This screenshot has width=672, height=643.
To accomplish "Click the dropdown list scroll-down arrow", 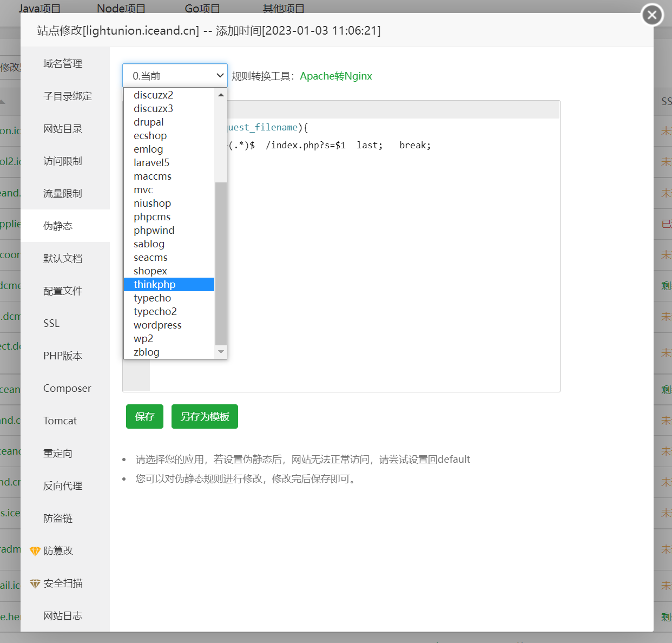I will [221, 352].
